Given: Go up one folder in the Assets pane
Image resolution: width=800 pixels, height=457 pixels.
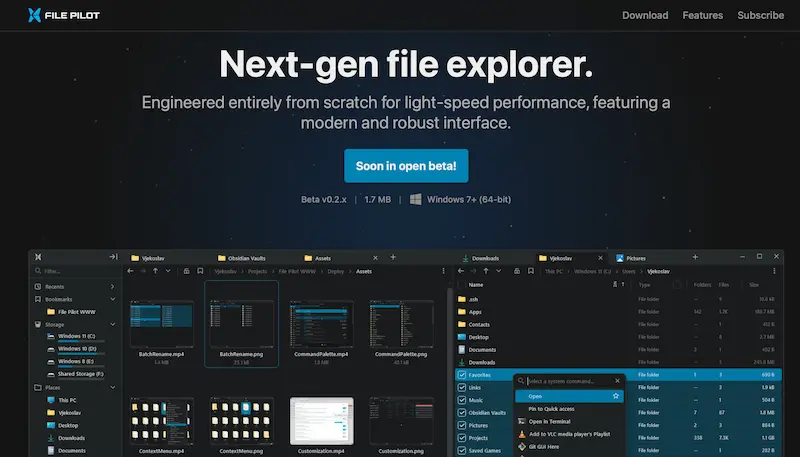Looking at the screenshot, I should pyautogui.click(x=155, y=271).
